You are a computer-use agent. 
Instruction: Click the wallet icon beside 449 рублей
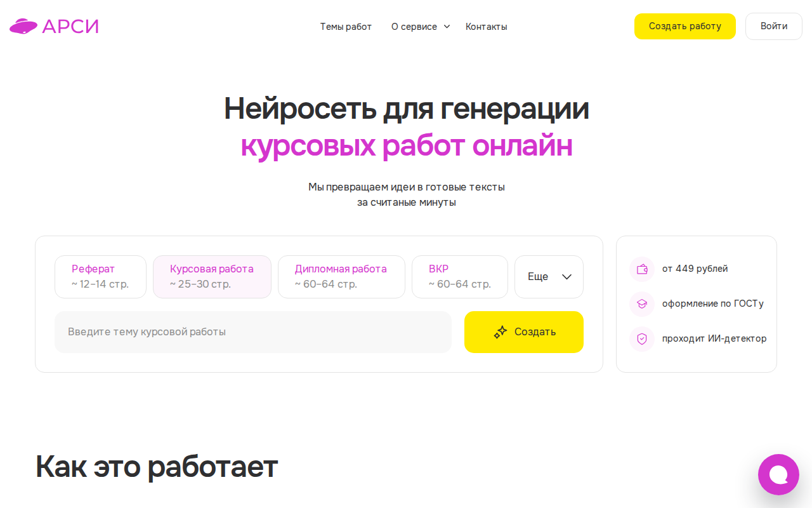(642, 269)
